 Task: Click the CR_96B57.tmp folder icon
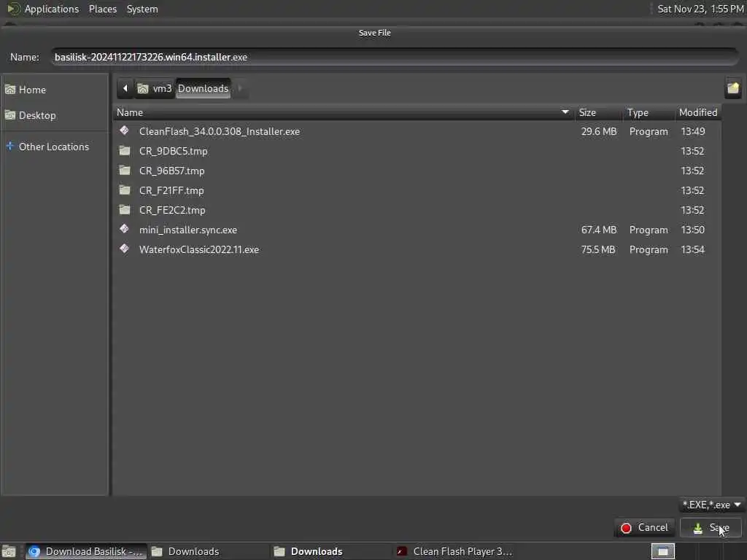tap(124, 170)
